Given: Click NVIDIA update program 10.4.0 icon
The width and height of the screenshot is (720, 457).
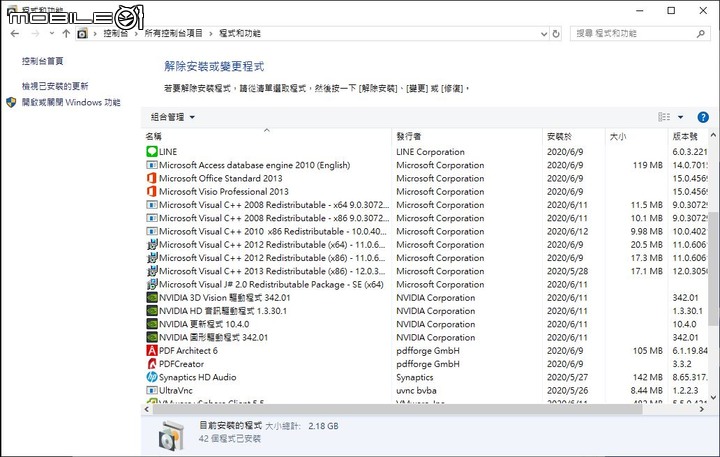Looking at the screenshot, I should coord(152,324).
